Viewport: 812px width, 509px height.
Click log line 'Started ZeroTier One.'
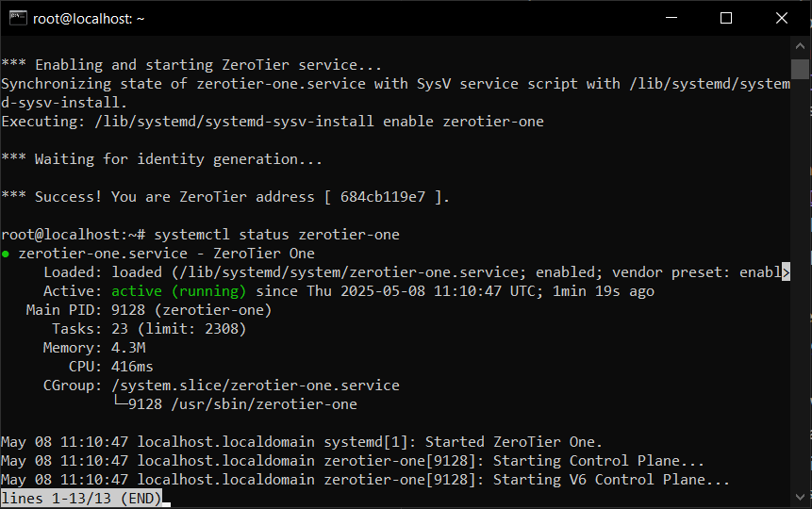pos(514,442)
